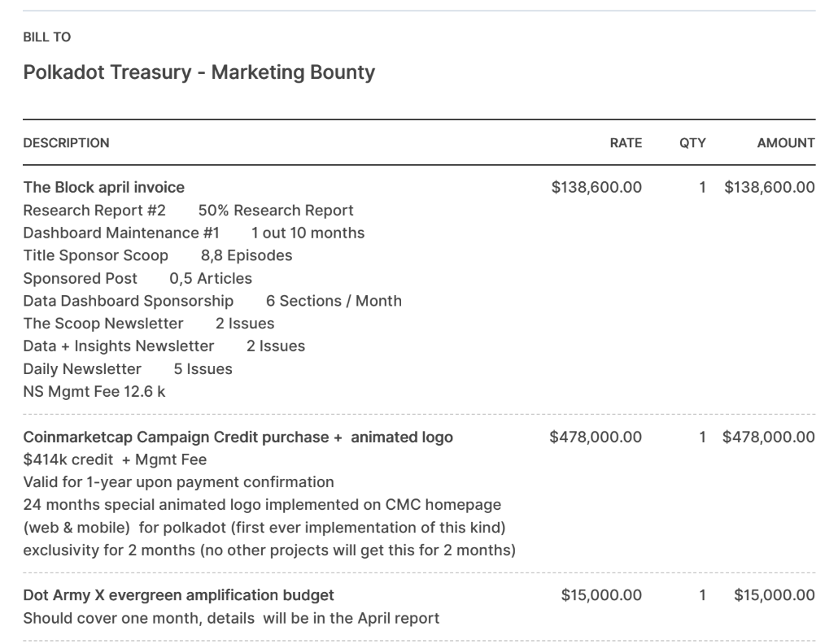Select 'Dashboard Maintenance #1' line

pyautogui.click(x=121, y=233)
